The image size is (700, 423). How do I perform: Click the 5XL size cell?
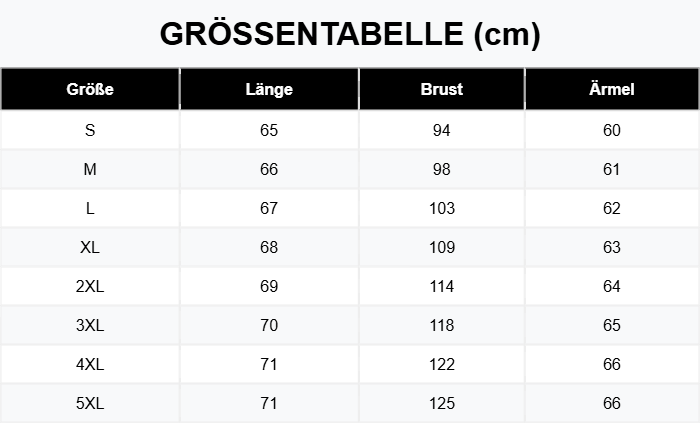tap(90, 404)
